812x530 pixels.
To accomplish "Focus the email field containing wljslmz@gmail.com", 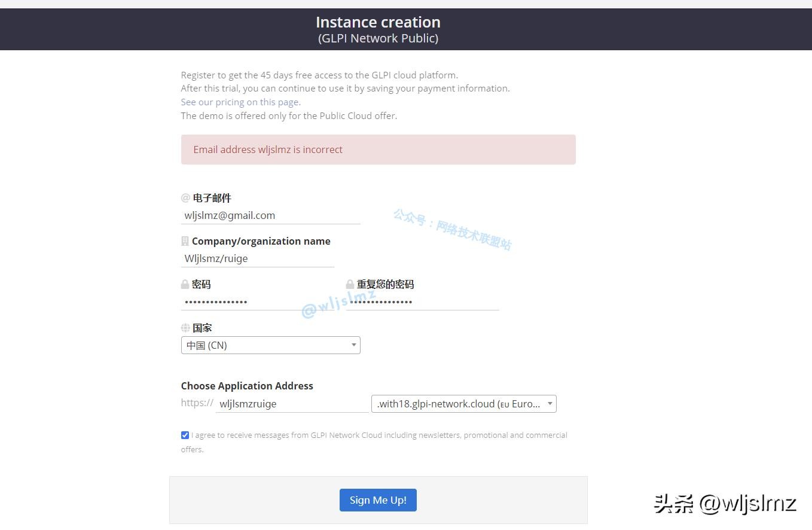I will [x=270, y=215].
